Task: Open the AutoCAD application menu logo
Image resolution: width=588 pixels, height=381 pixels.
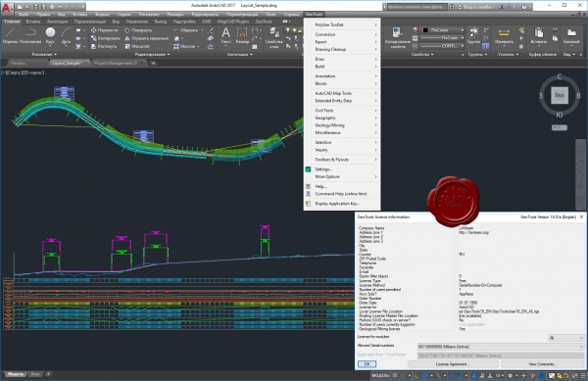Action: (7, 8)
